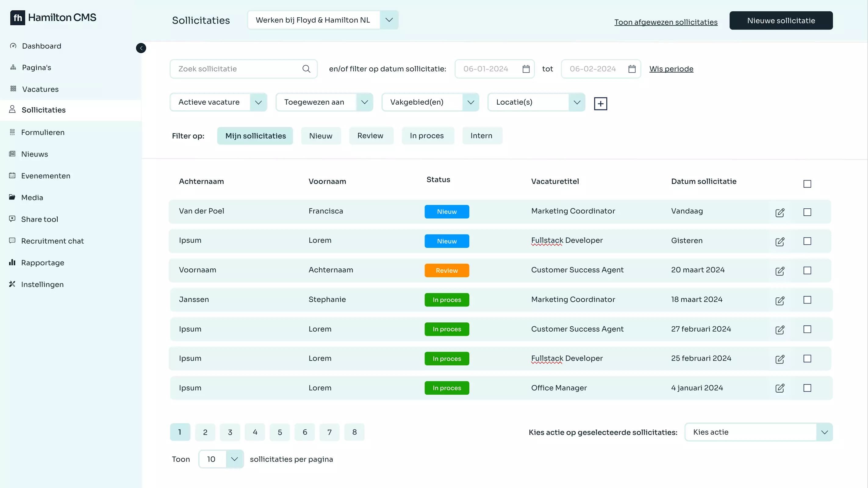The width and height of the screenshot is (868, 488).
Task: Click the Instellingen tools icon in sidebar
Action: (x=12, y=284)
